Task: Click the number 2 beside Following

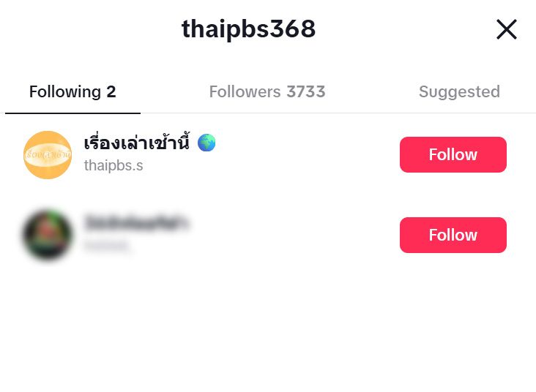Action: click(x=111, y=91)
